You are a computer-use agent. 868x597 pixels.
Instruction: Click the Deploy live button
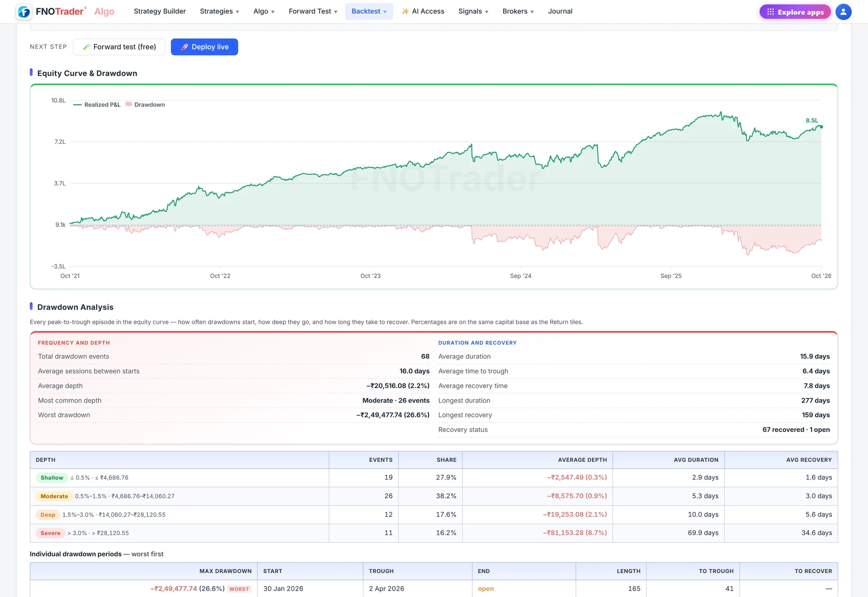coord(204,47)
